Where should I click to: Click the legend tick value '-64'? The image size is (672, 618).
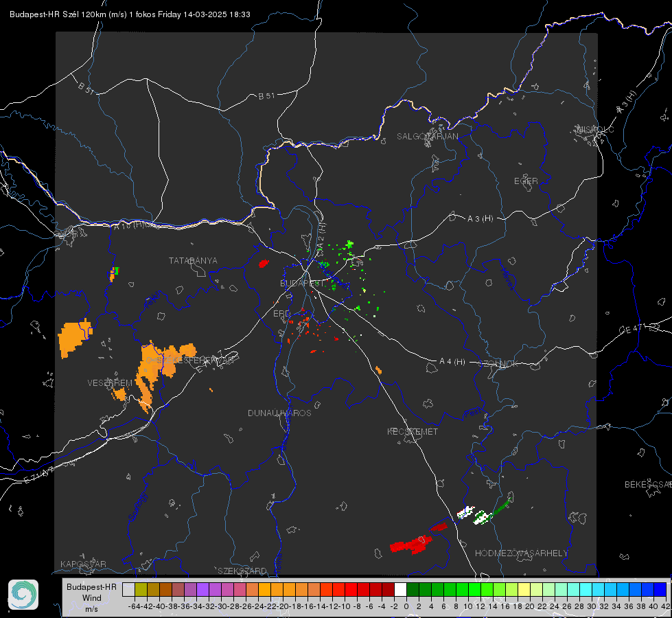(x=135, y=606)
